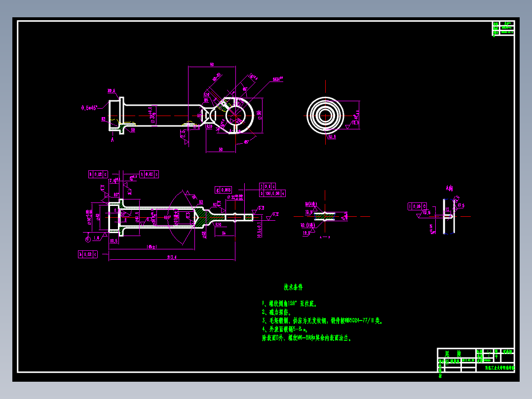Click the 0.1 c tolerance frame
Image resolution: width=532 pixels, height=399 pixels.
point(267,187)
